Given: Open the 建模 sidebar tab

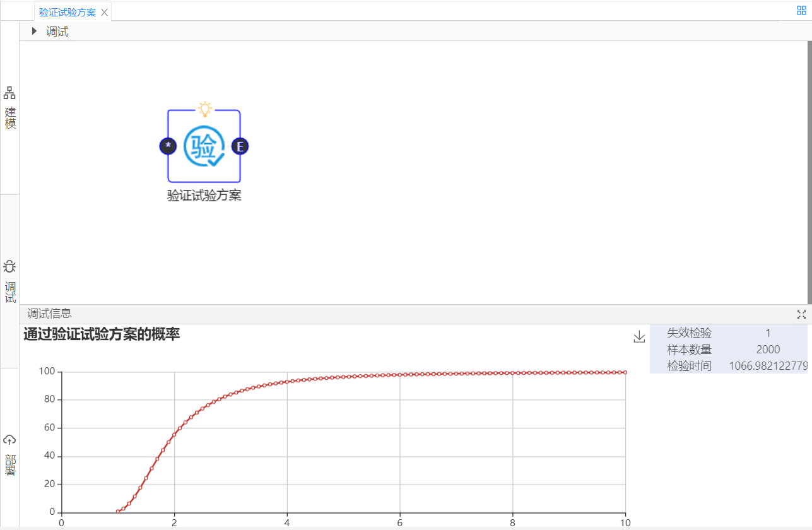Looking at the screenshot, I should (10, 118).
